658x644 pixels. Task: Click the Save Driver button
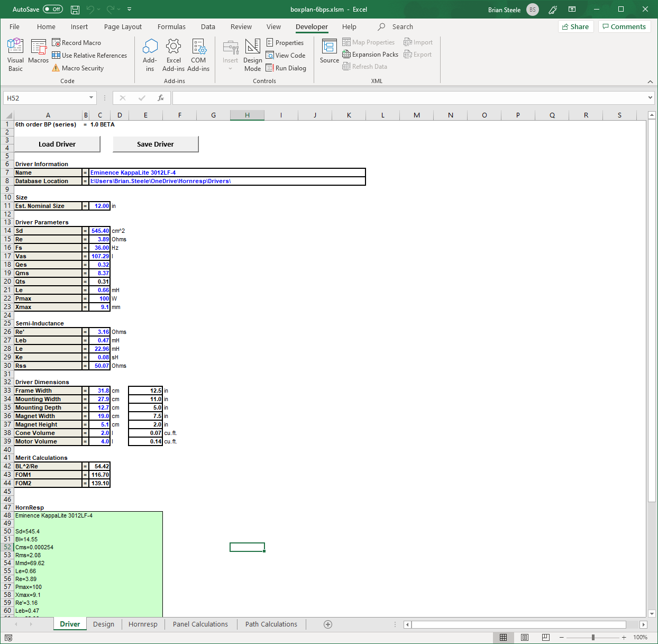click(156, 144)
